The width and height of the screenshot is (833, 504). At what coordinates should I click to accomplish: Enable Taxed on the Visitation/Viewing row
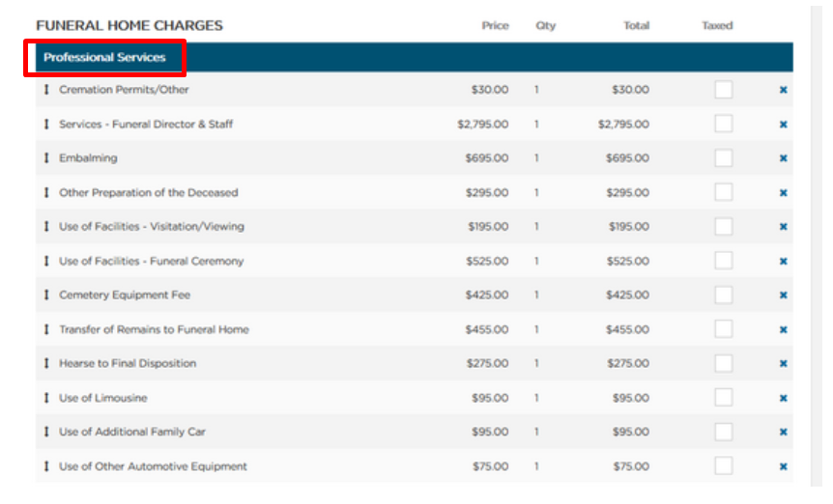pyautogui.click(x=724, y=226)
